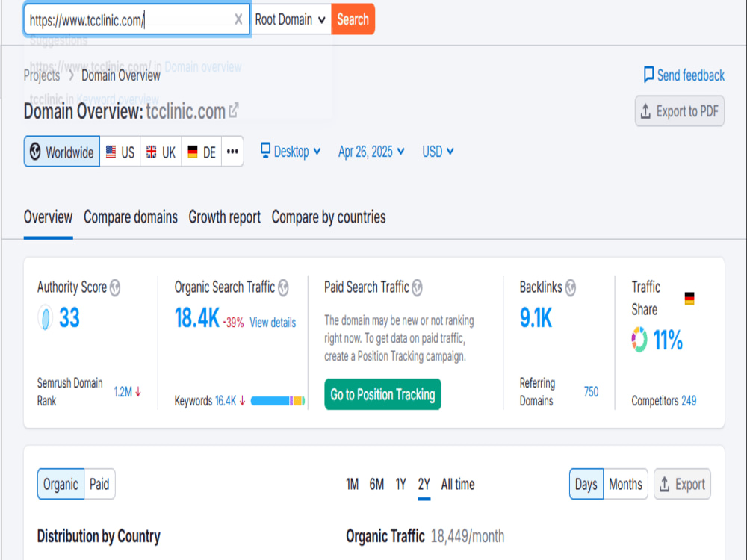Click Backlinks info icon
This screenshot has height=560, width=747.
[x=570, y=287]
